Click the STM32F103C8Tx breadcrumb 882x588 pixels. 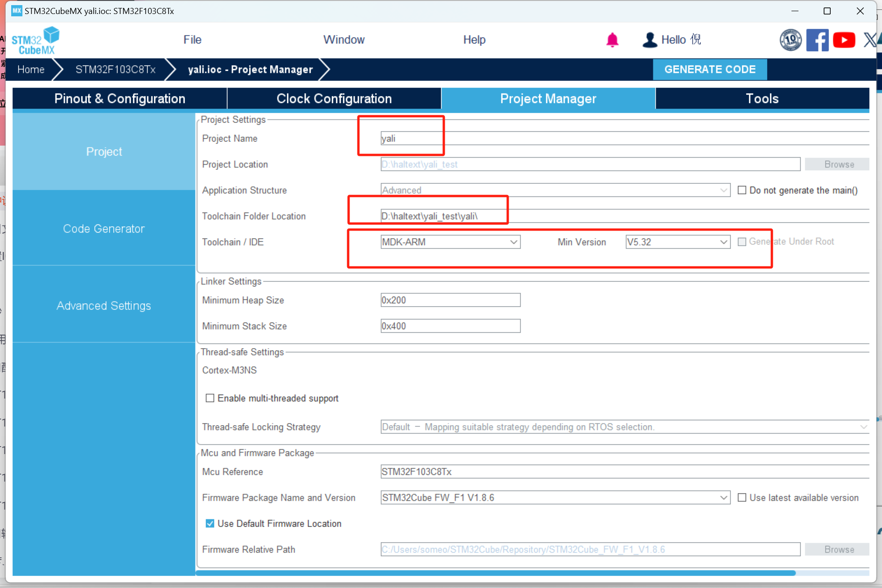(115, 70)
